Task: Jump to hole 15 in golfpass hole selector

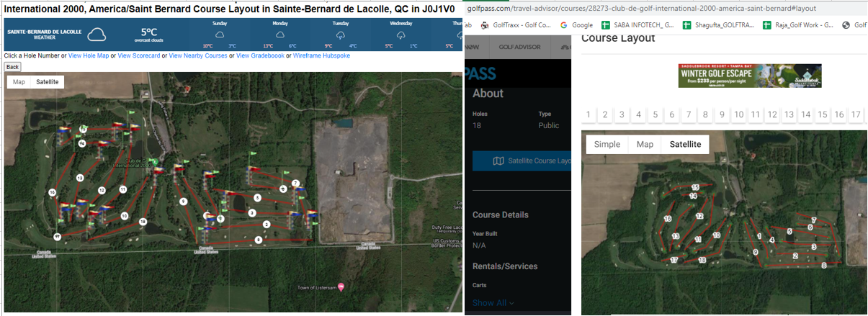Action: tap(823, 114)
